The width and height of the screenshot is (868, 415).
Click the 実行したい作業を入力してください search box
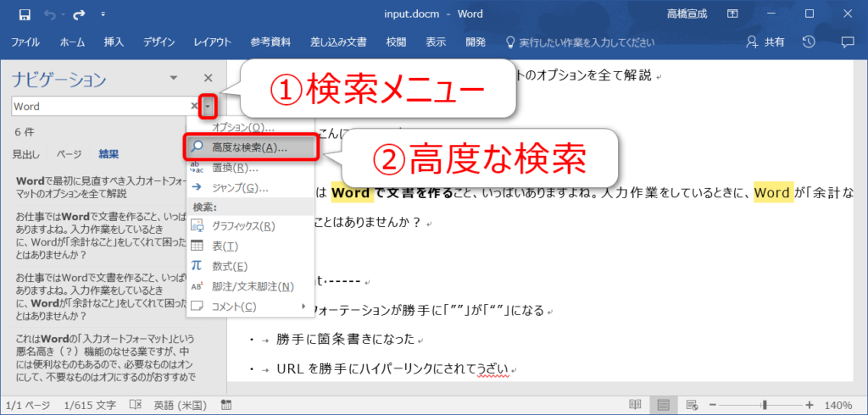click(580, 42)
